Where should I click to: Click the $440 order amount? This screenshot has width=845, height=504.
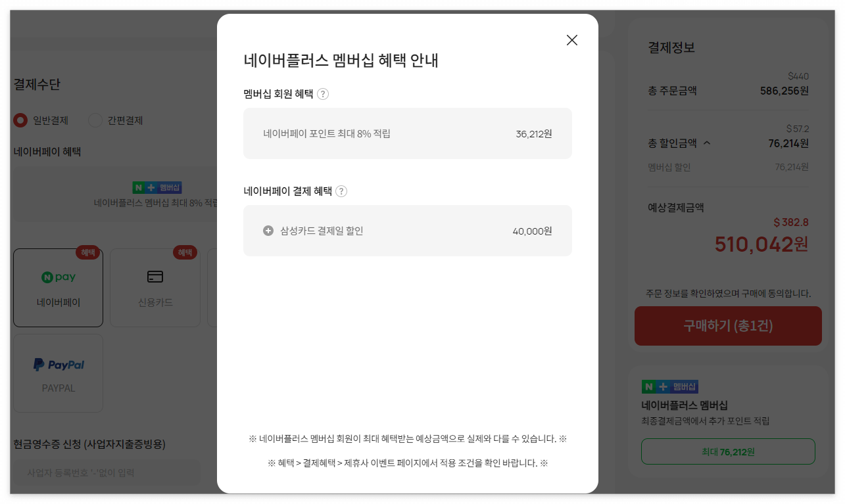point(798,76)
